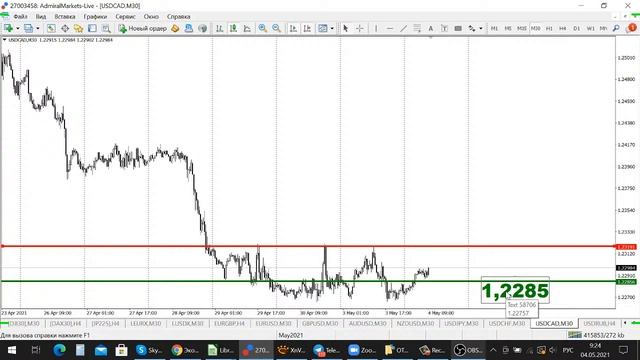Expand the New Chart dropdown arrow
640x360 pixels.
pyautogui.click(x=18, y=28)
